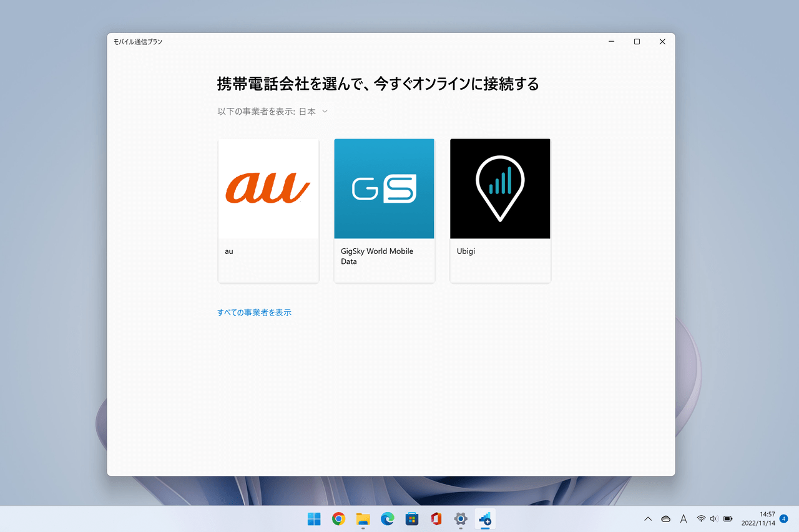Click the Mobile Plans taskbar icon
799x532 pixels.
point(485,519)
